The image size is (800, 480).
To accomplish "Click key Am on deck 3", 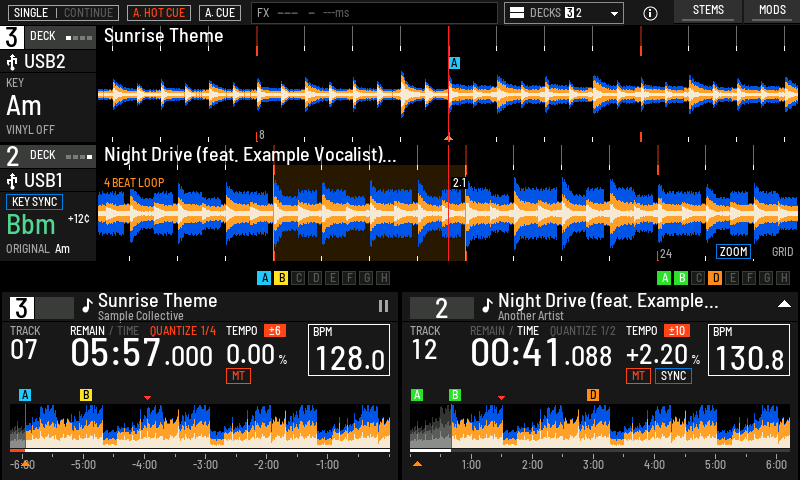I will coord(23,106).
